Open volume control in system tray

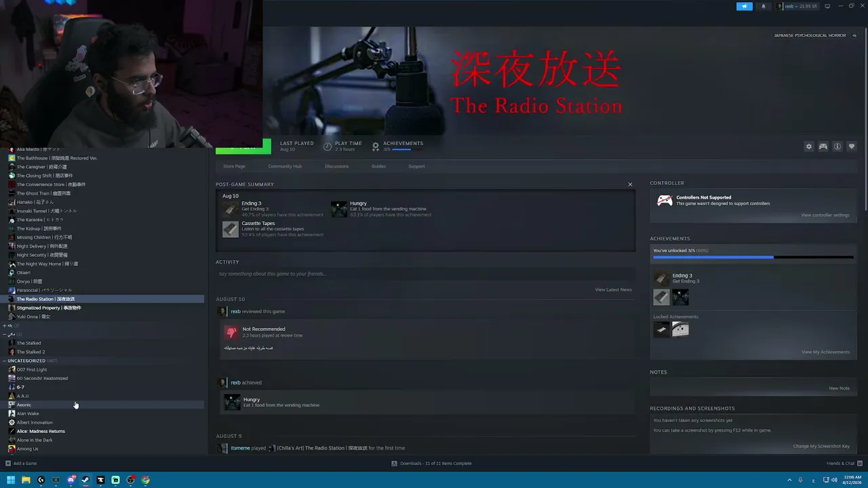click(x=833, y=480)
